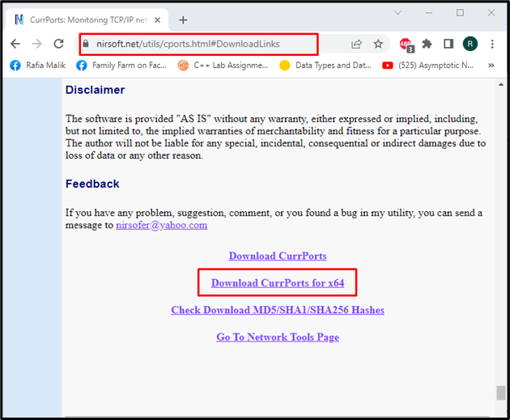Image resolution: width=510 pixels, height=420 pixels.
Task: Show more bookmarks with double chevron
Action: [x=491, y=66]
